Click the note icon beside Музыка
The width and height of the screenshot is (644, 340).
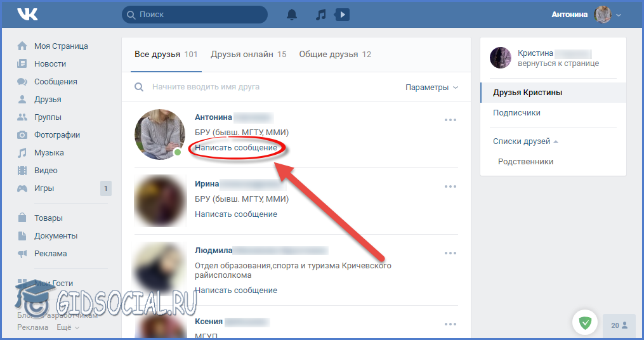[x=22, y=153]
